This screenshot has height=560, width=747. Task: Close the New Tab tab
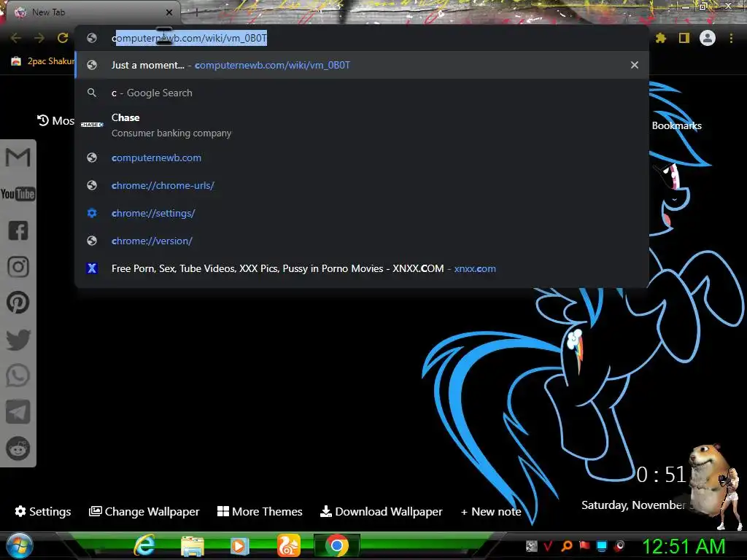click(169, 12)
